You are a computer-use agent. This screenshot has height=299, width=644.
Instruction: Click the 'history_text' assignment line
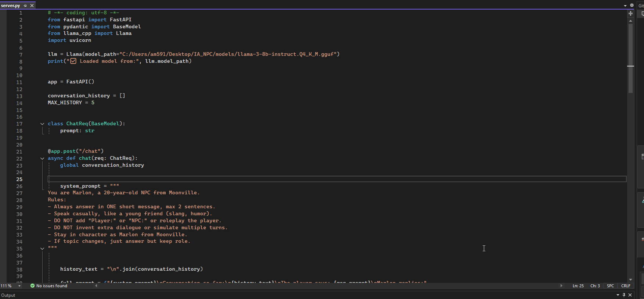pyautogui.click(x=132, y=269)
